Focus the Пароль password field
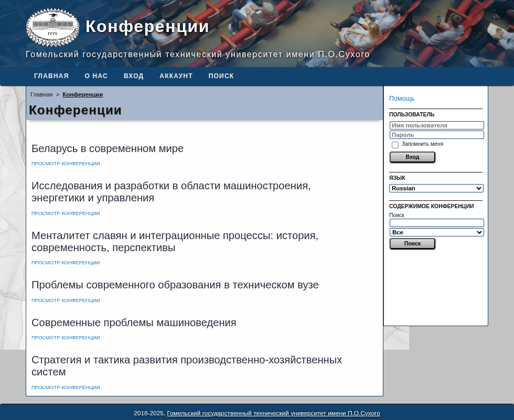This screenshot has height=420, width=514. pos(436,135)
